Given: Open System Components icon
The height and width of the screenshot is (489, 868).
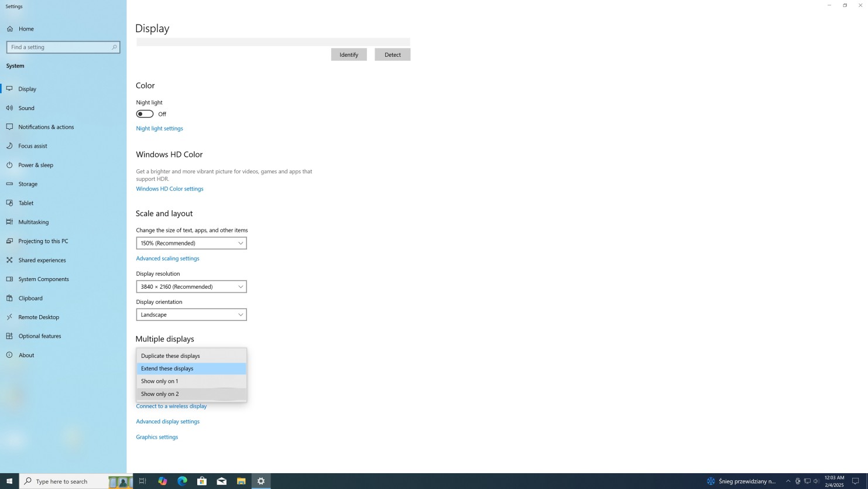Looking at the screenshot, I should click(x=10, y=279).
